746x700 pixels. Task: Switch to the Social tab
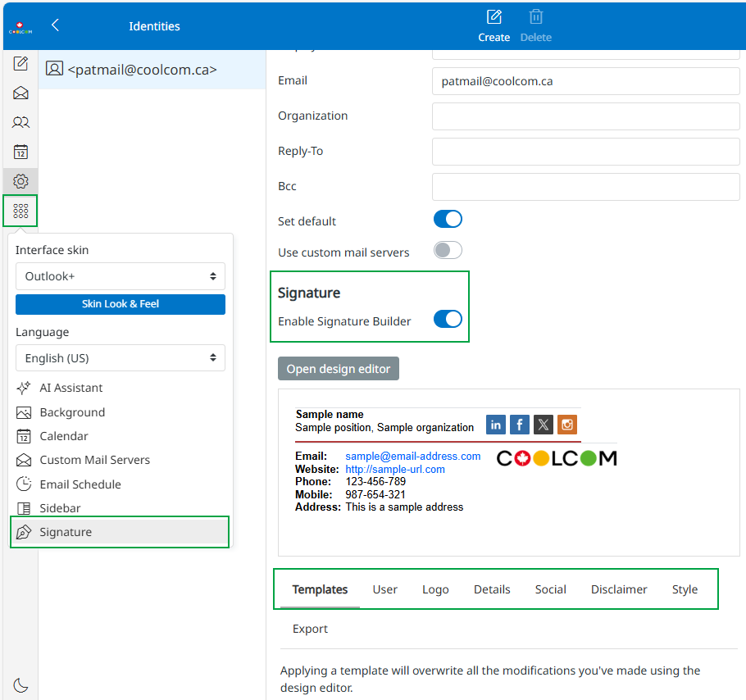click(x=550, y=589)
